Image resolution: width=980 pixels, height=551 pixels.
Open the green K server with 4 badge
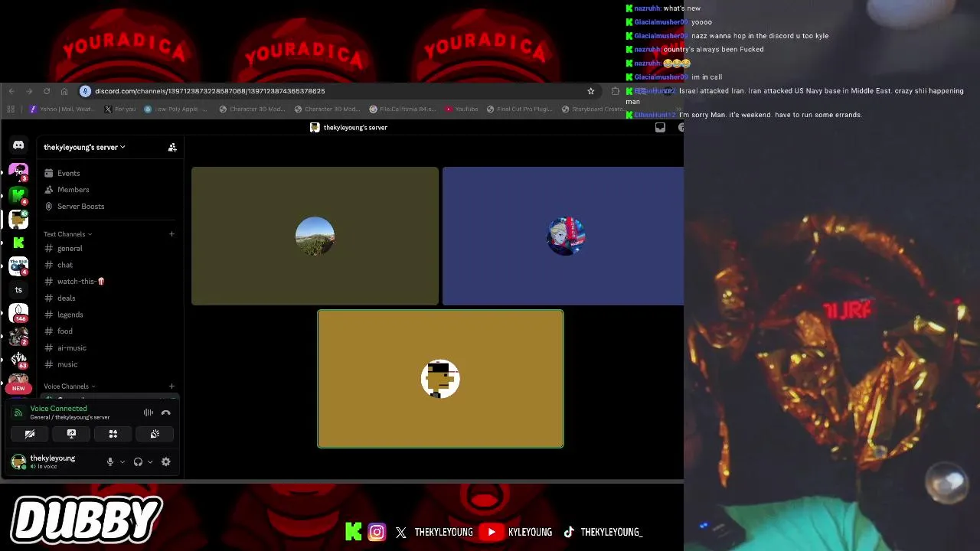click(x=18, y=195)
